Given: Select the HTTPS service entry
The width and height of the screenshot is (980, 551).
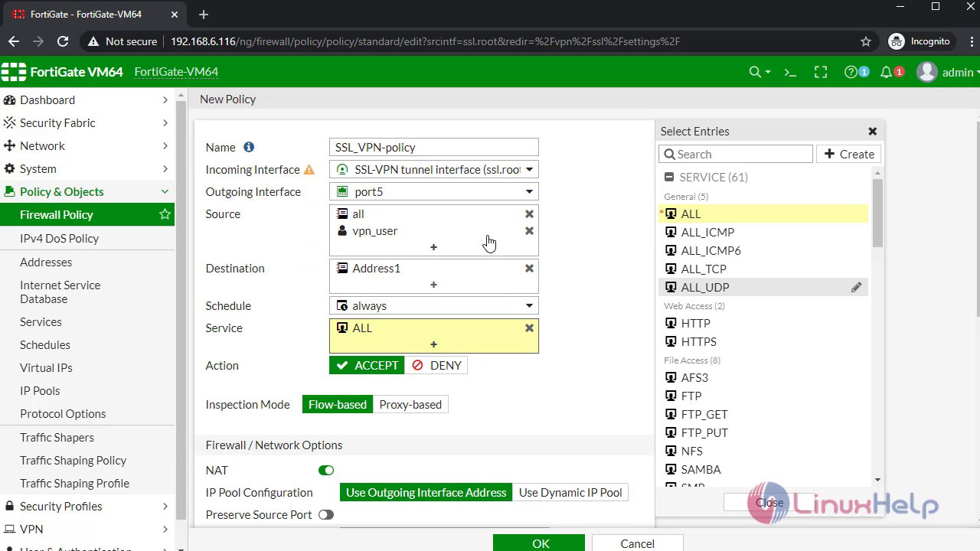Looking at the screenshot, I should tap(763, 342).
